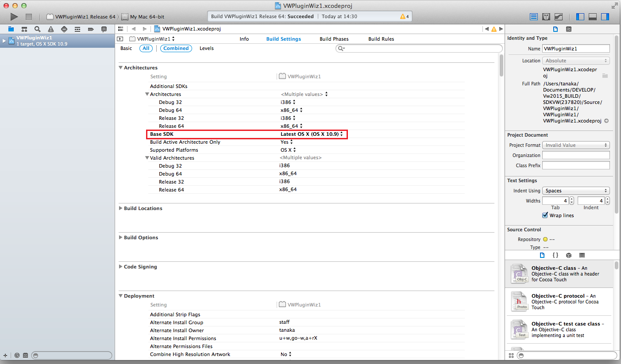Viewport: 621px width, 364px height.
Task: Open the Test navigator diamond icon
Action: click(64, 29)
